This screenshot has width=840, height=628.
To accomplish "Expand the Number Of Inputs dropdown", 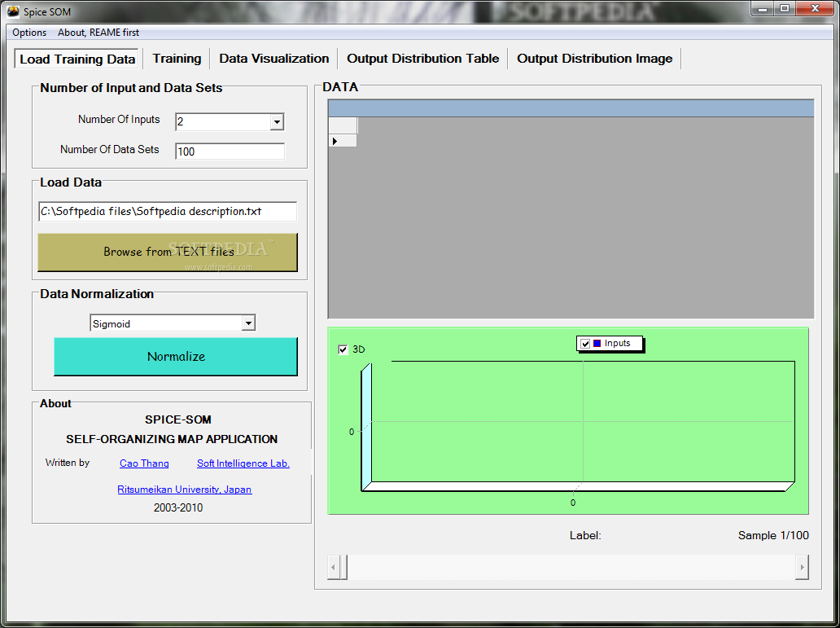I will [x=277, y=121].
